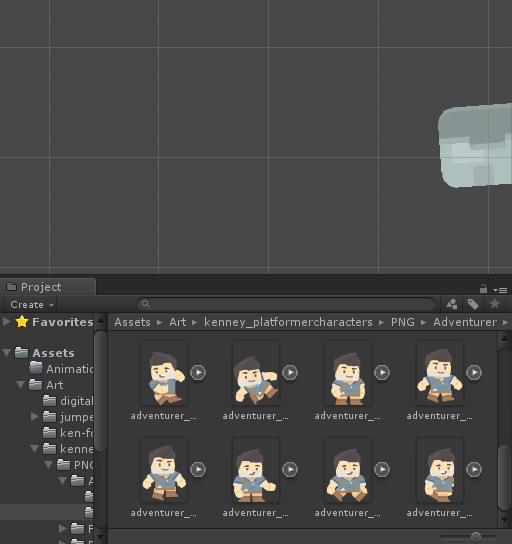Screen dimensions: 512x544
Task: Select the Art folder icon in the tree
Action: coord(36,385)
